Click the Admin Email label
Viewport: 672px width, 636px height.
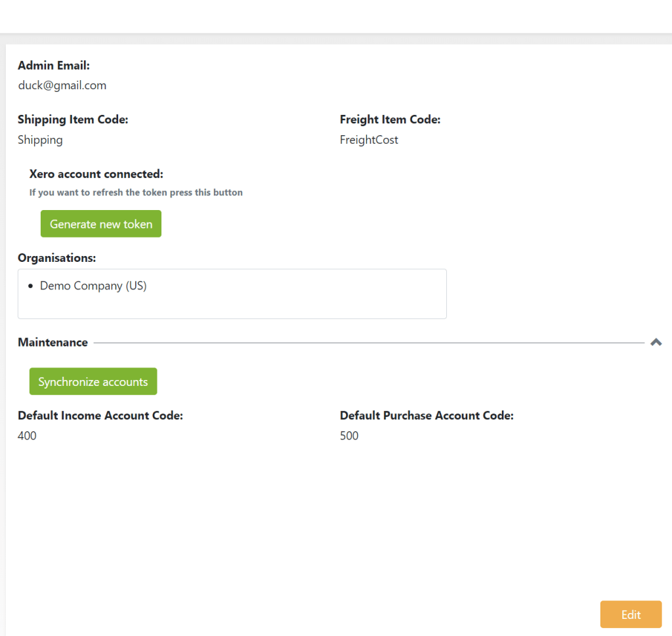(54, 66)
